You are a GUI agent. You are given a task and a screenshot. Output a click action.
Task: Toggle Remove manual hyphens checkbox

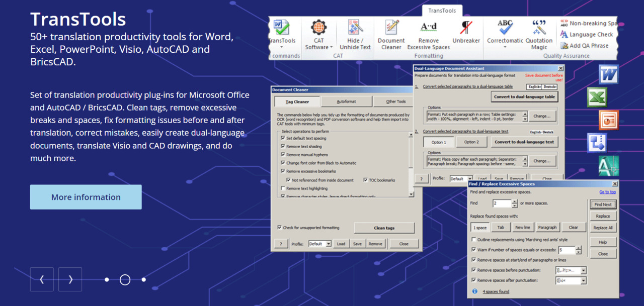(283, 155)
